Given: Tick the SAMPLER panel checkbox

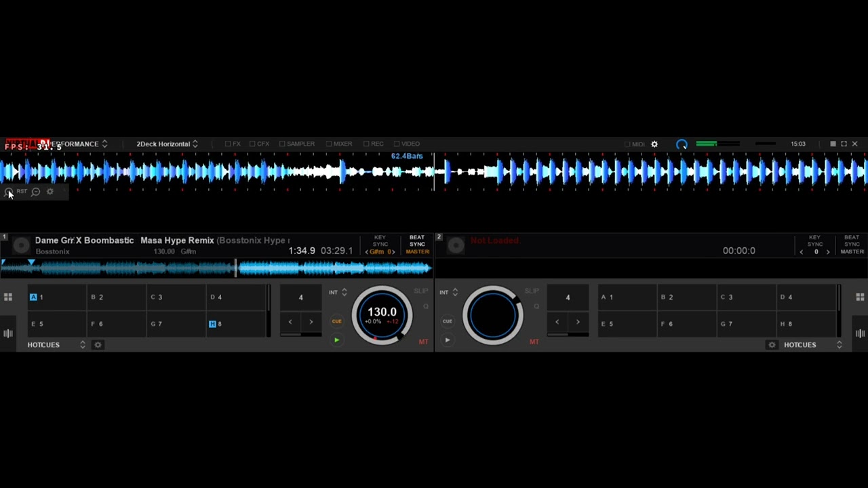Looking at the screenshot, I should click(297, 144).
